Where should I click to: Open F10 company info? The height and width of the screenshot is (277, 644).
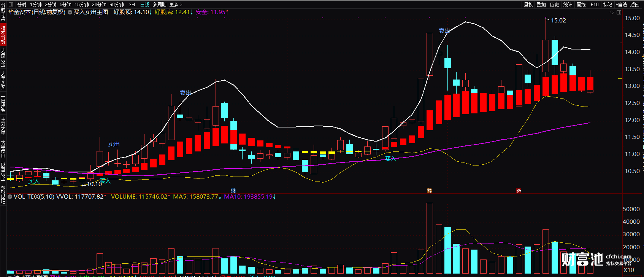pyautogui.click(x=595, y=5)
